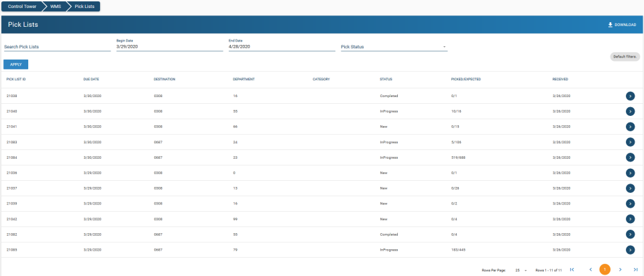
Task: Click the Default filters chip
Action: (x=625, y=57)
